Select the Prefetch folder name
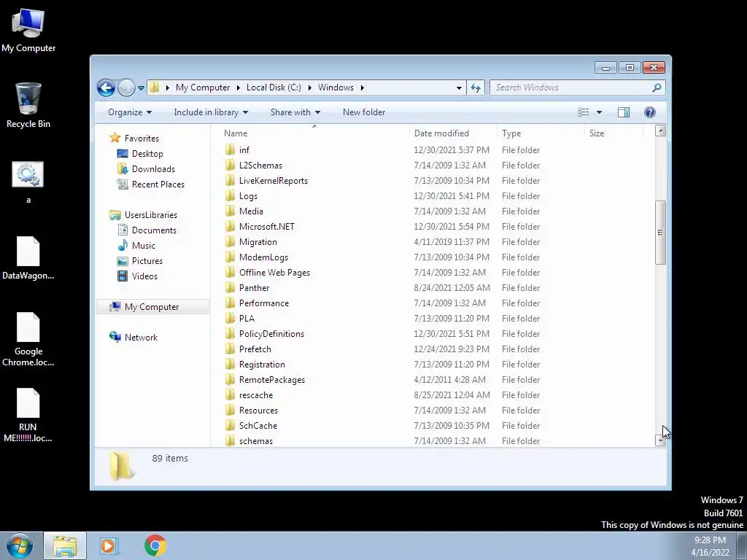Screen dimensions: 747x560 coord(255,349)
